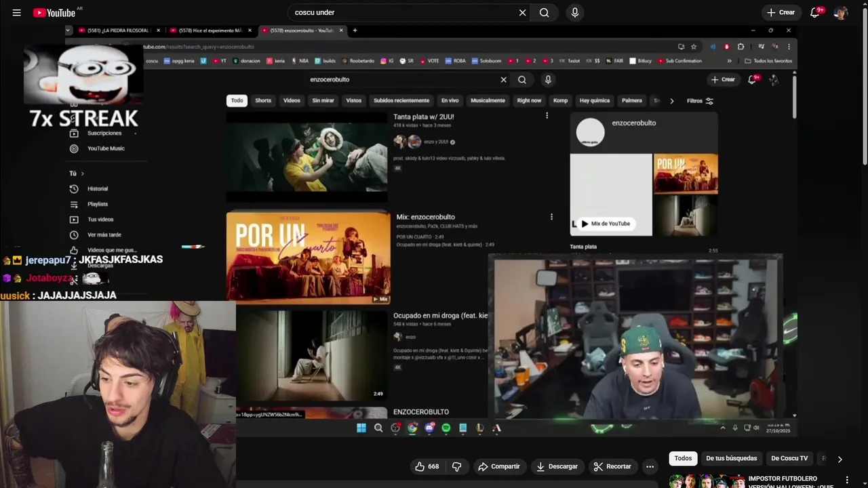Image resolution: width=868 pixels, height=488 pixels.
Task: In the video, open 'Ocupado en mi droga' title
Action: tap(440, 316)
